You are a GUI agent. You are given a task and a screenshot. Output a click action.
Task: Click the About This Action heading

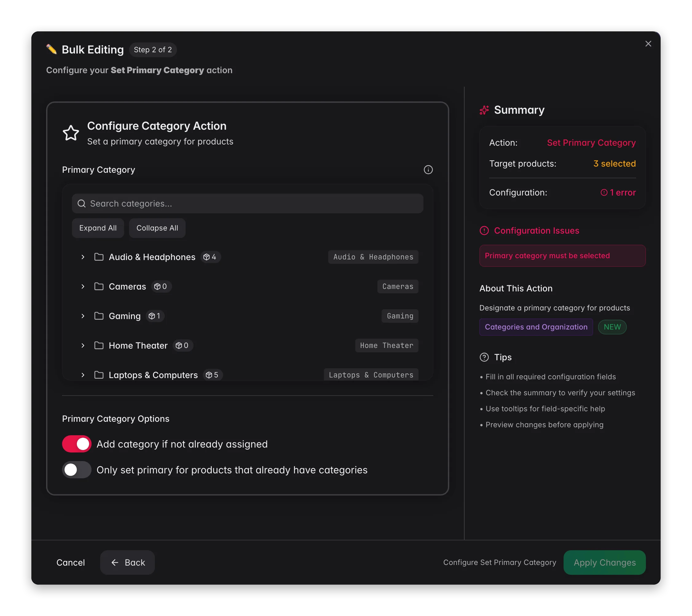[516, 289]
